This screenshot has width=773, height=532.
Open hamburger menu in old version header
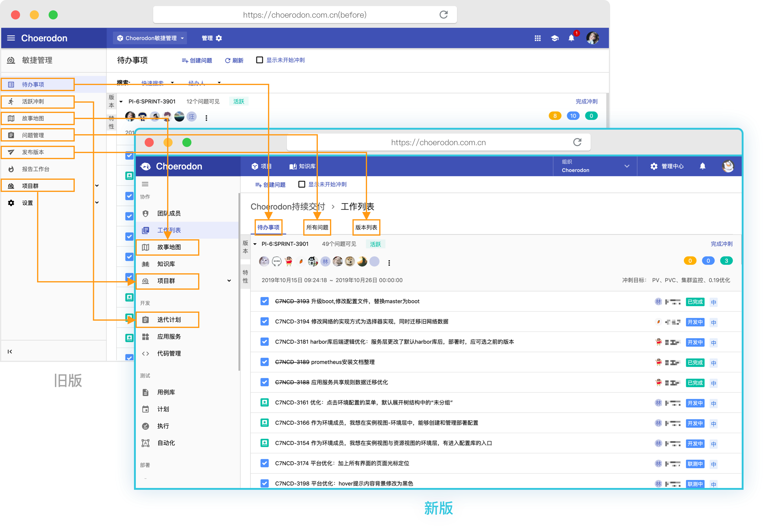pos(11,38)
